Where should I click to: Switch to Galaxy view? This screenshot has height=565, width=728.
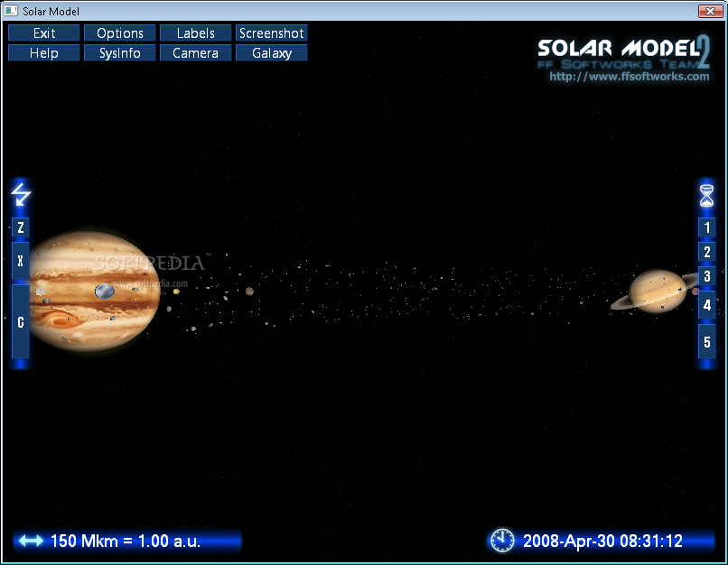pos(272,53)
